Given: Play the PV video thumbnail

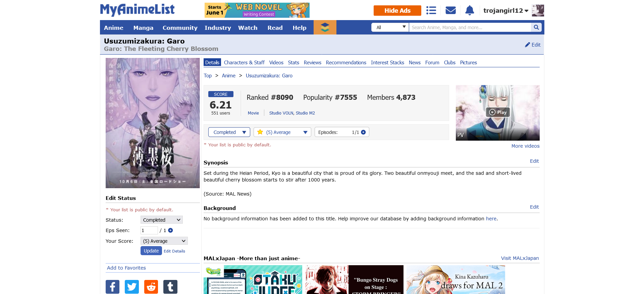Looking at the screenshot, I should point(498,113).
